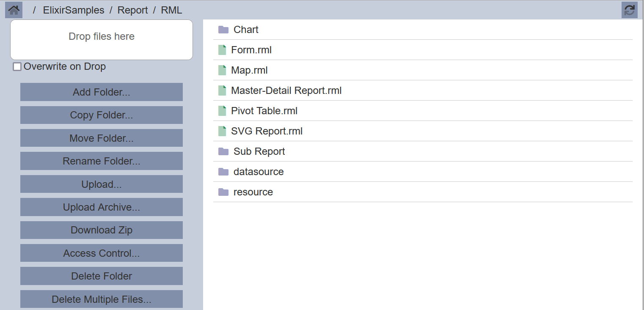Click the Map.rml file icon
644x310 pixels.
[x=222, y=70]
